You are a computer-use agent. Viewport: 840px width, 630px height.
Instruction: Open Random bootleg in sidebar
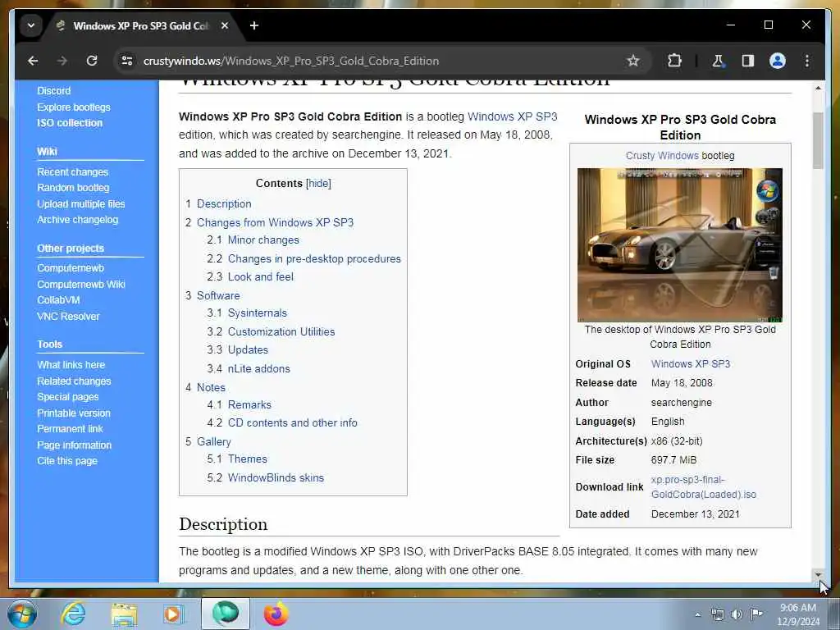(73, 188)
